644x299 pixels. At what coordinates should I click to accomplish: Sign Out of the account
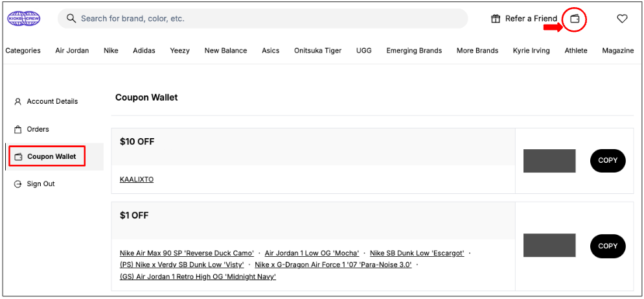[41, 184]
